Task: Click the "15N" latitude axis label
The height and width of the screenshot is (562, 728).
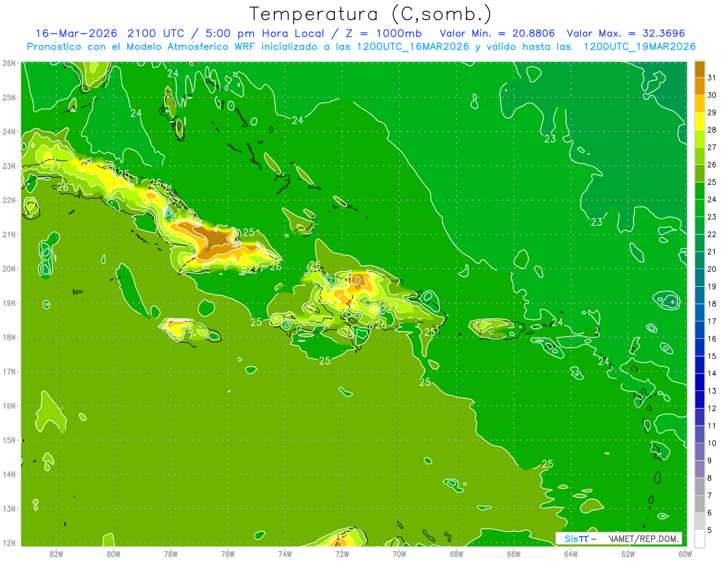Action: 9,440
